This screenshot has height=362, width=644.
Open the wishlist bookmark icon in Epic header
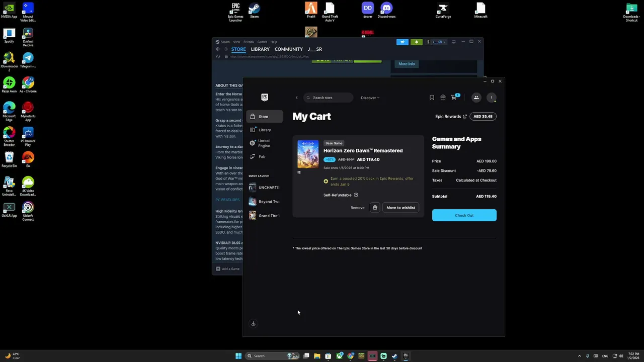432,98
